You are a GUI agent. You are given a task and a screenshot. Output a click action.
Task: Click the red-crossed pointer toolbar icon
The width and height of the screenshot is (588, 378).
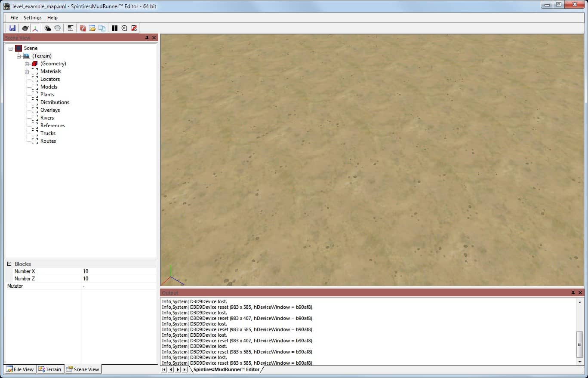134,28
